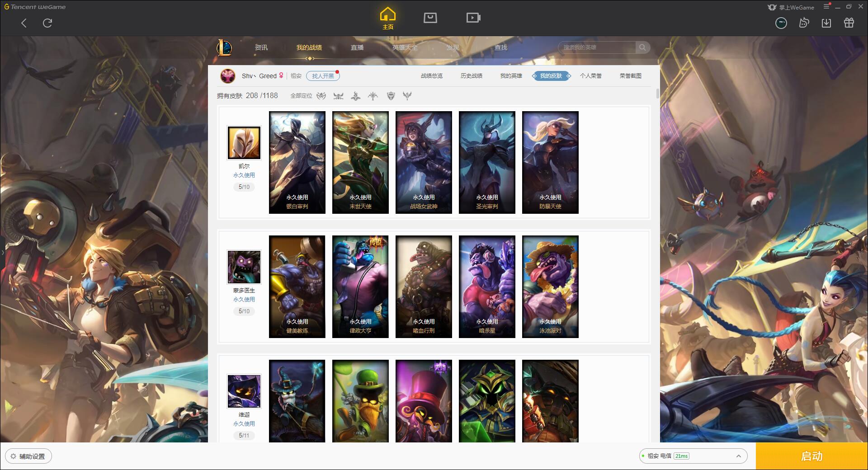Filter skins by third role icon

click(356, 96)
